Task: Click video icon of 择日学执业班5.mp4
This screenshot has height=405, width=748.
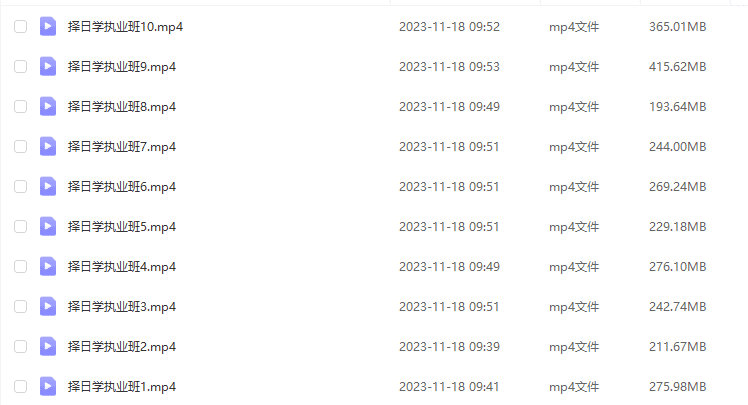Action: [x=48, y=227]
